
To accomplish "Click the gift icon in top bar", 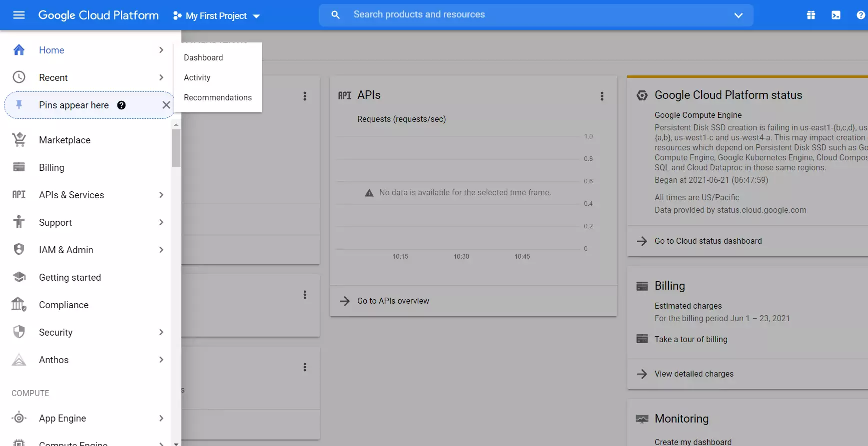I will [811, 15].
